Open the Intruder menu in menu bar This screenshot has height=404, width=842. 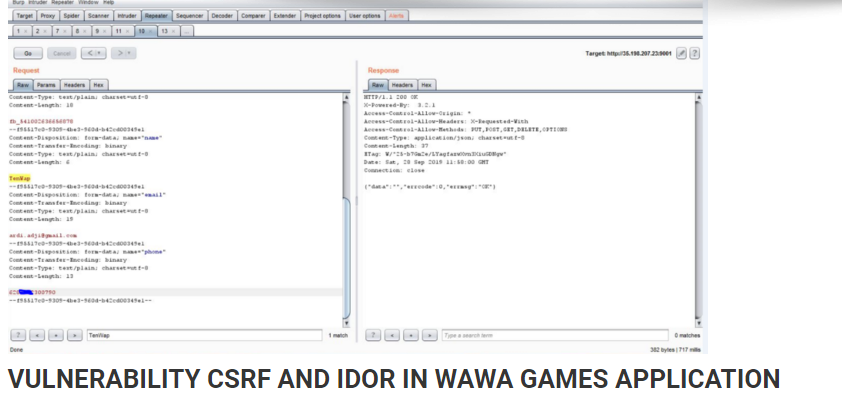click(39, 3)
